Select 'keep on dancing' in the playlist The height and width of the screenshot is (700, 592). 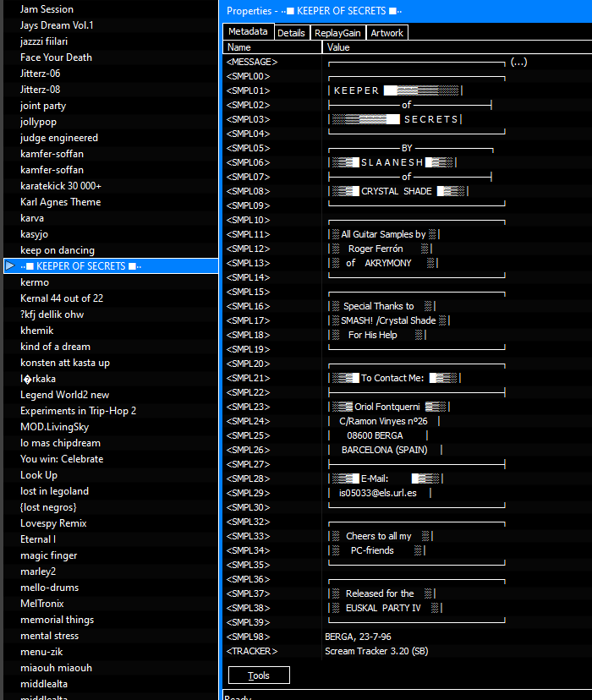(x=58, y=250)
